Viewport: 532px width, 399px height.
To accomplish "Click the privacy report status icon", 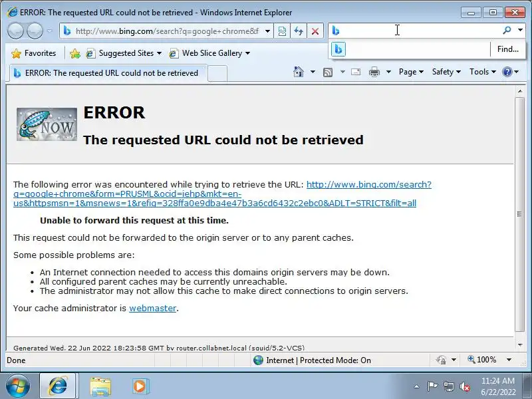I will [442, 360].
